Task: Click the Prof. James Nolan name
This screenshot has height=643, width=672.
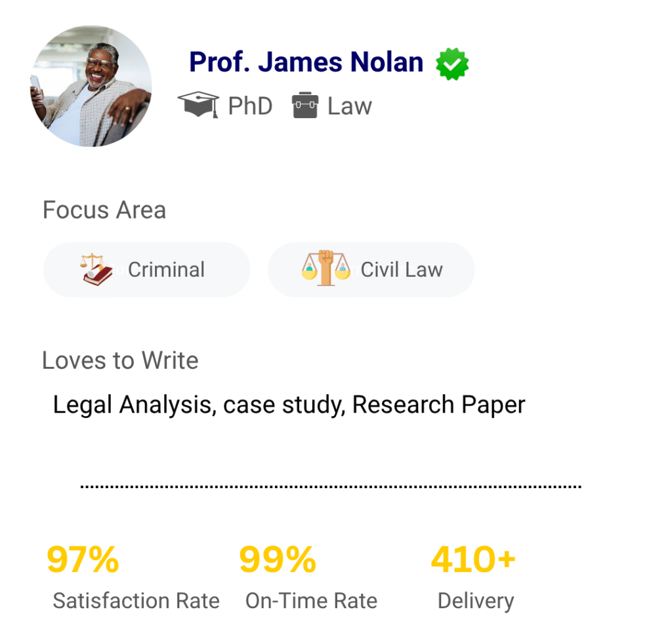Action: 306,62
